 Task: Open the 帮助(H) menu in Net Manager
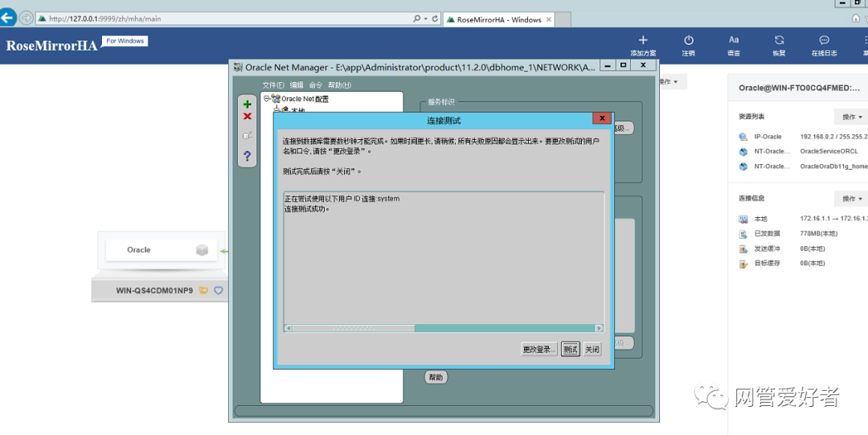click(339, 84)
